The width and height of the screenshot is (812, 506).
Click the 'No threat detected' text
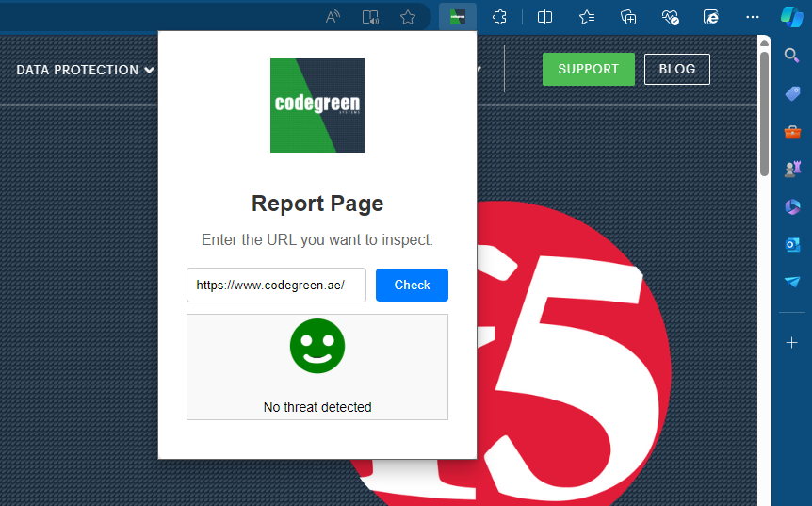coord(317,407)
